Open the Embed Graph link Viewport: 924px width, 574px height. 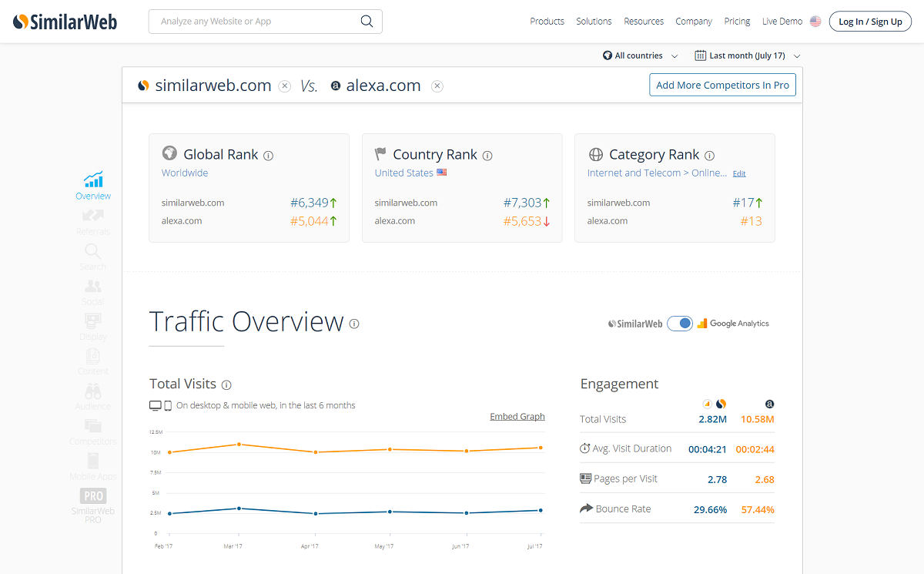click(517, 417)
